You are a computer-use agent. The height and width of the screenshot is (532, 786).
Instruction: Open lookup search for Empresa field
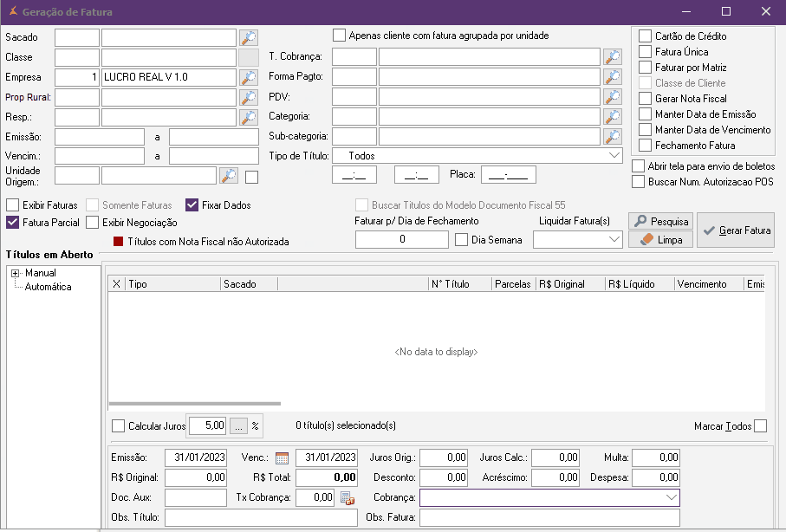249,77
